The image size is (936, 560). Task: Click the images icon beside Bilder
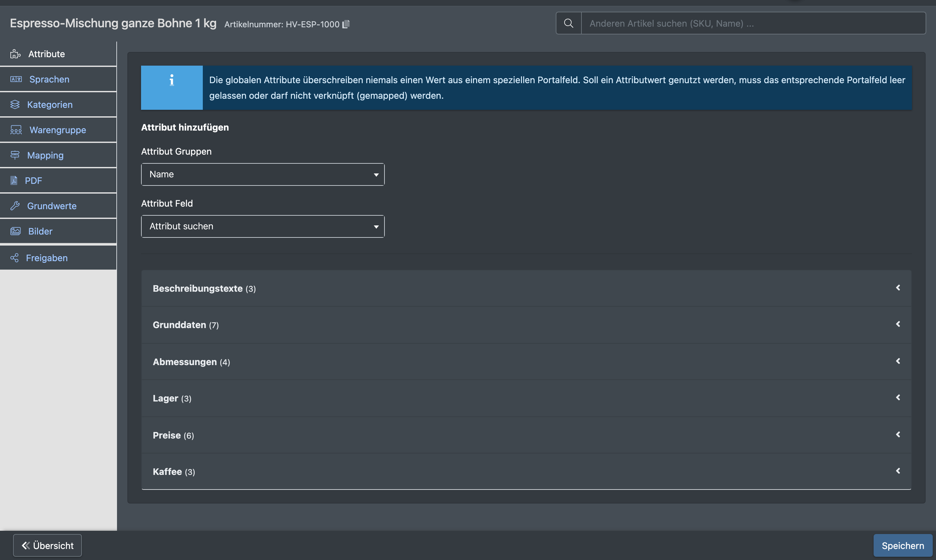pyautogui.click(x=16, y=231)
